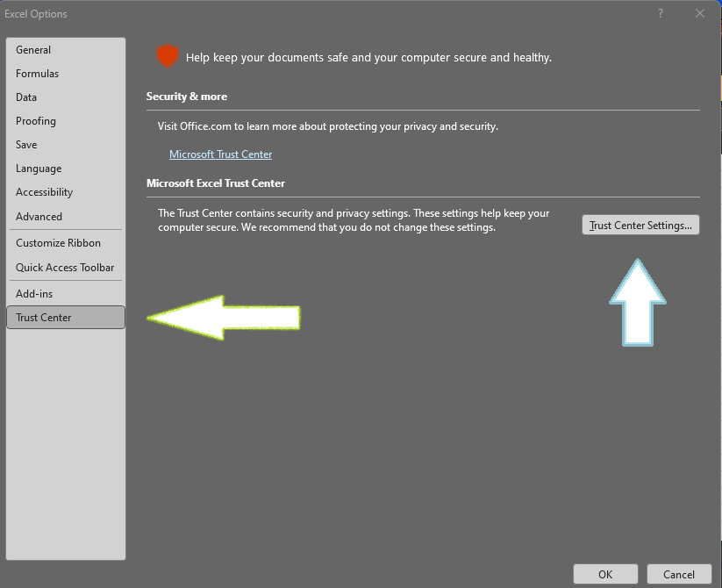Viewport: 722px width, 588px height.
Task: Choose Accessibility in the category list
Action: [66, 192]
